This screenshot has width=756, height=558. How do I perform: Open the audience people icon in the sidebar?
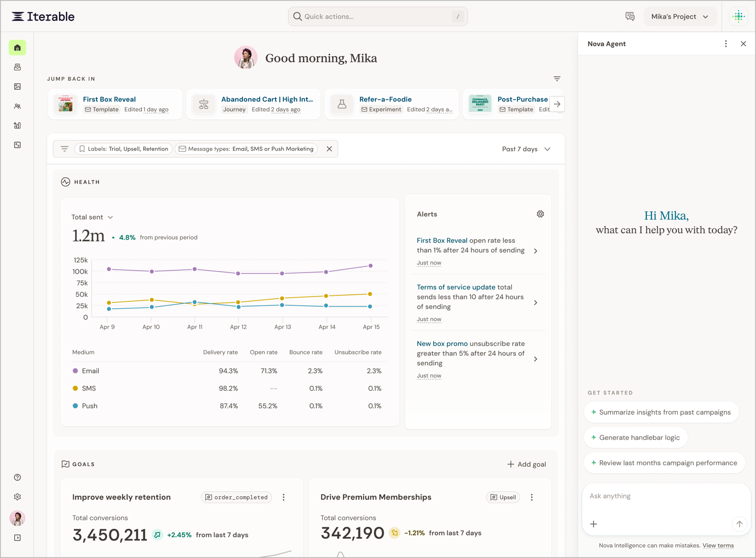[18, 106]
